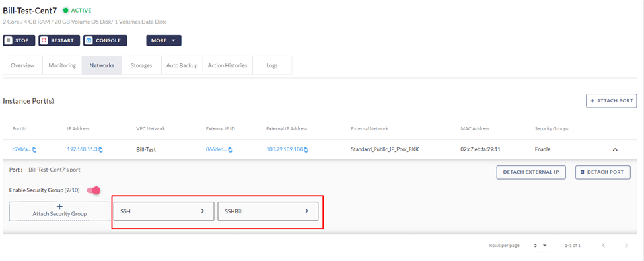644x261 pixels.
Task: Open the Storages tab
Action: point(141,65)
